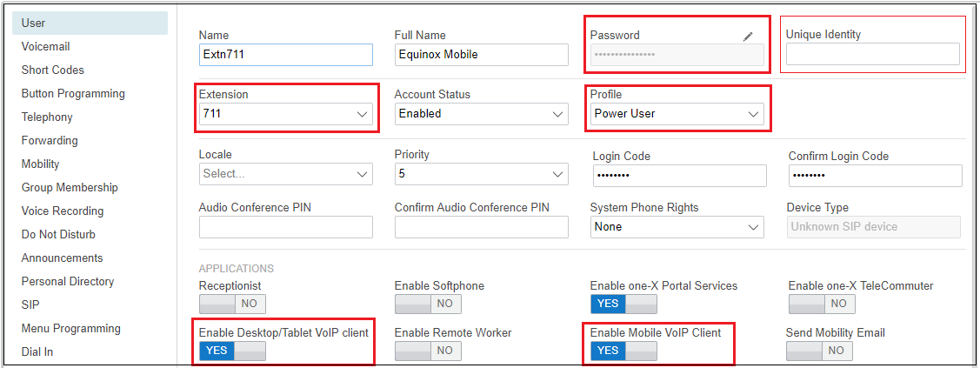The height and width of the screenshot is (368, 980).
Task: Click the Unique Identity input field
Action: 872,54
